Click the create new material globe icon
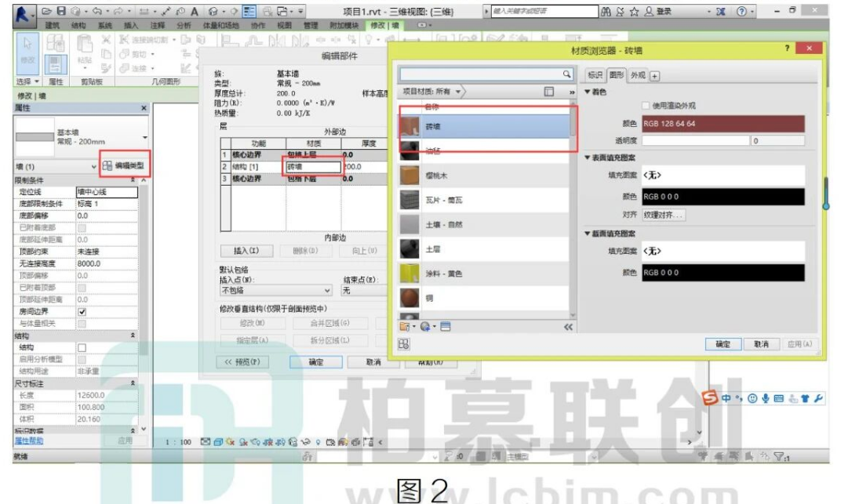841x504 pixels. (425, 326)
